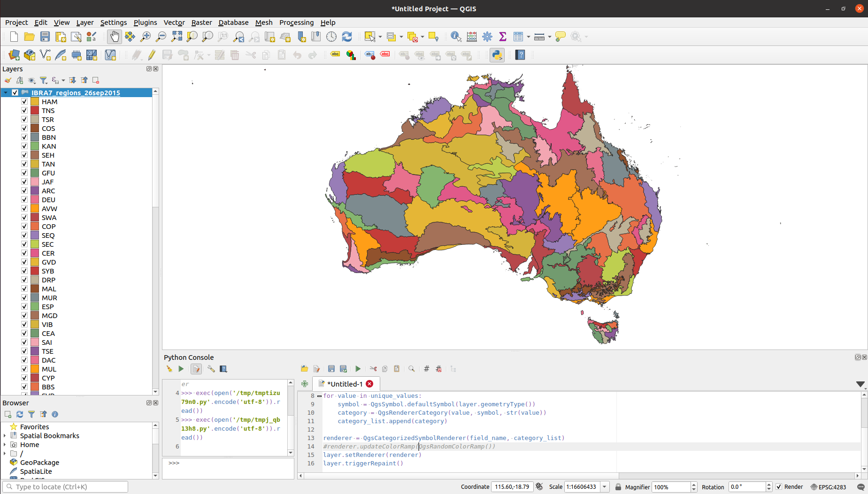Select the Identify Features tool
Screen dimensions: 868x494
456,37
